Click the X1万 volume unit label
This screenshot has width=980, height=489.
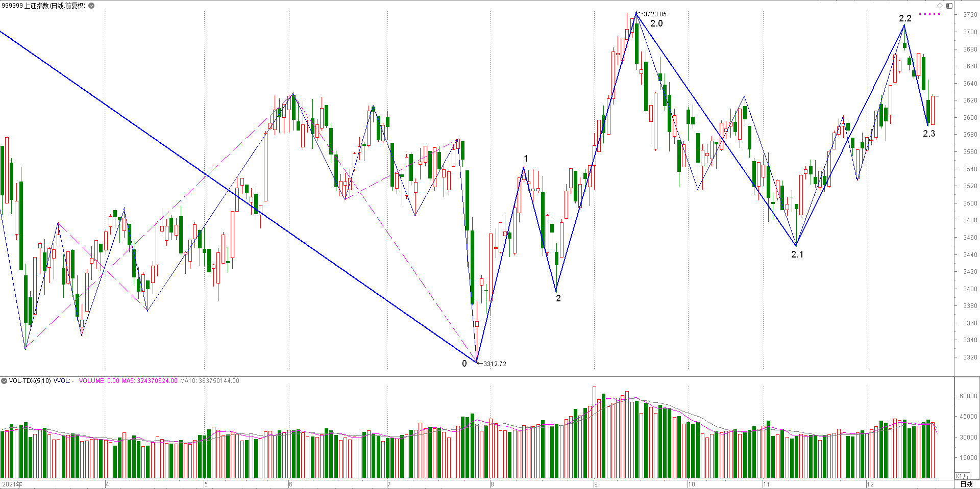pyautogui.click(x=962, y=476)
